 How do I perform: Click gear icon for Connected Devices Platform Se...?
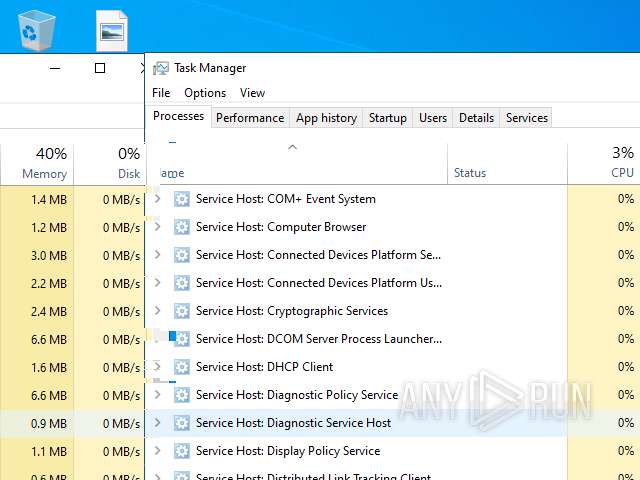click(x=182, y=255)
